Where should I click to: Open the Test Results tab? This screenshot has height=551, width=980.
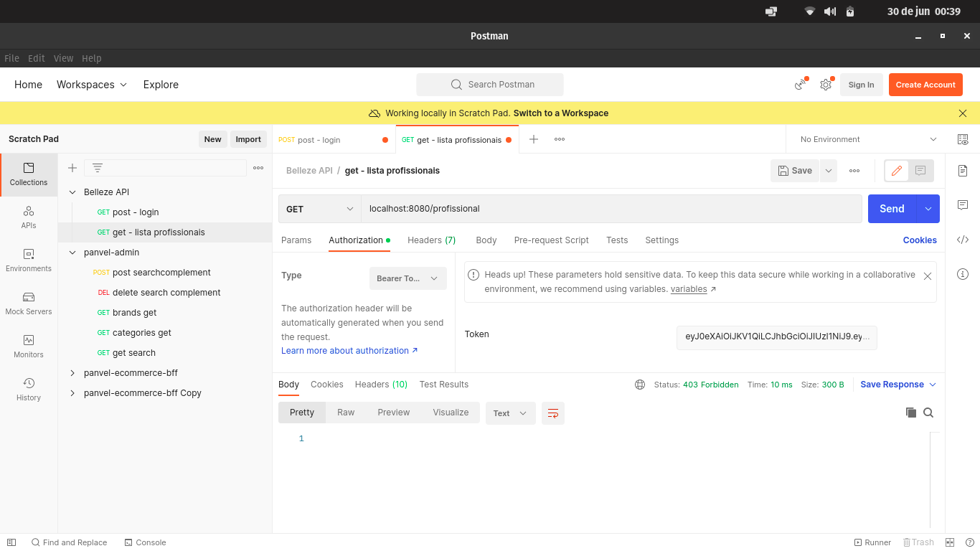point(444,385)
